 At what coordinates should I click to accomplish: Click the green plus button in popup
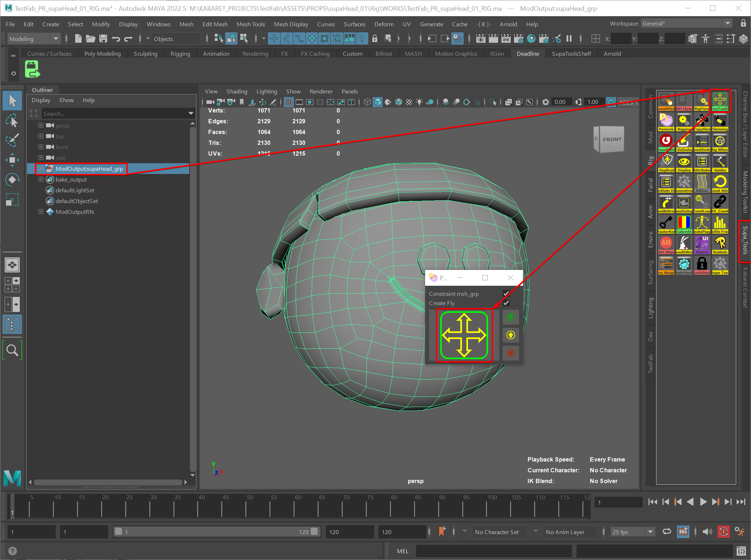[510, 317]
